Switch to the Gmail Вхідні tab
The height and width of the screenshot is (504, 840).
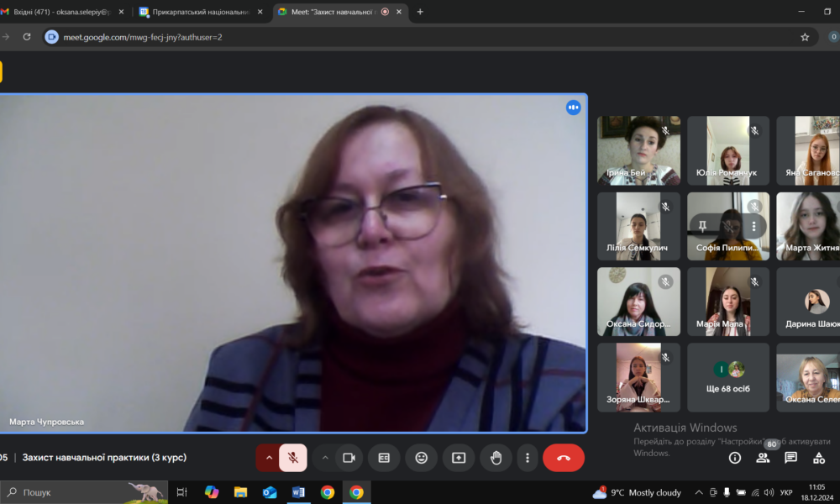63,12
